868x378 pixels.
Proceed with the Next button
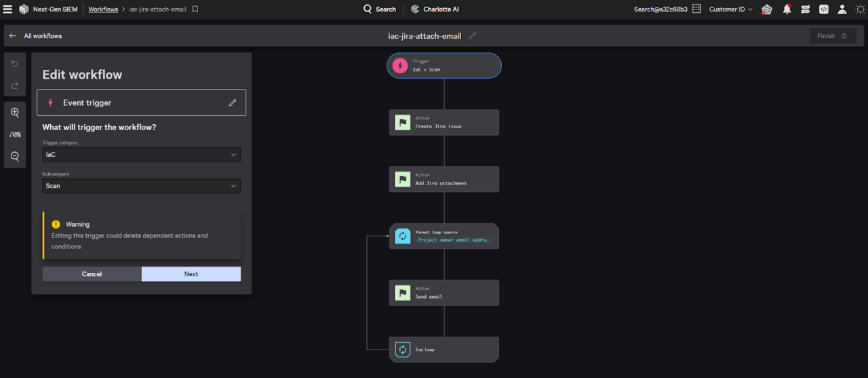coord(191,274)
